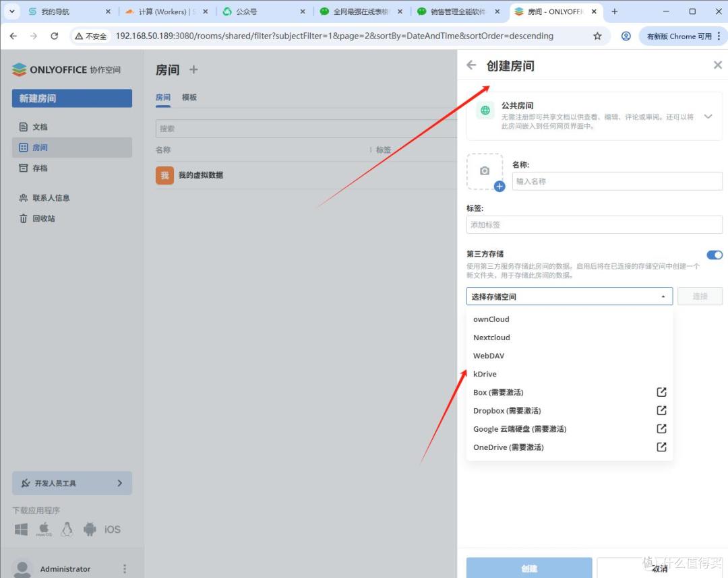
Task: Open Chrome profile icon
Action: (x=626, y=36)
